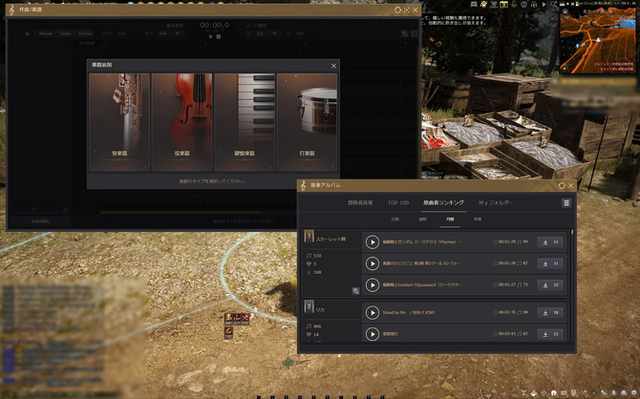The height and width of the screenshot is (399, 640).
Task: Play the first Gundam ジークアクス Plasma song
Action: tap(372, 242)
